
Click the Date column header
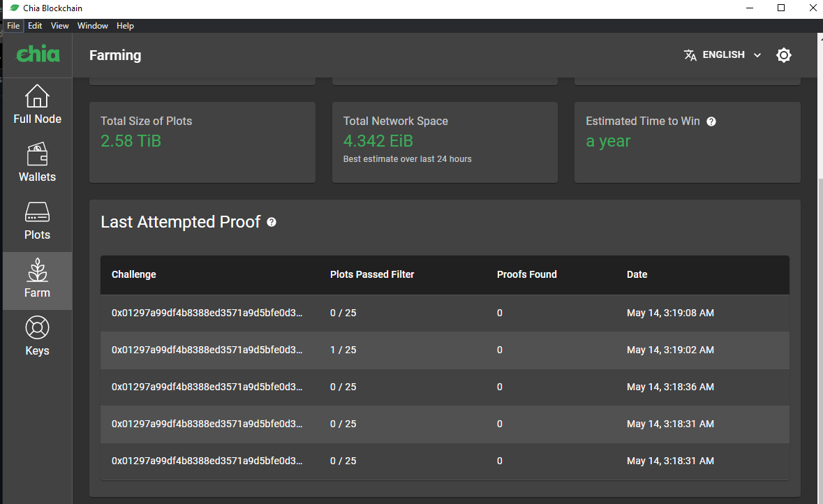point(637,274)
